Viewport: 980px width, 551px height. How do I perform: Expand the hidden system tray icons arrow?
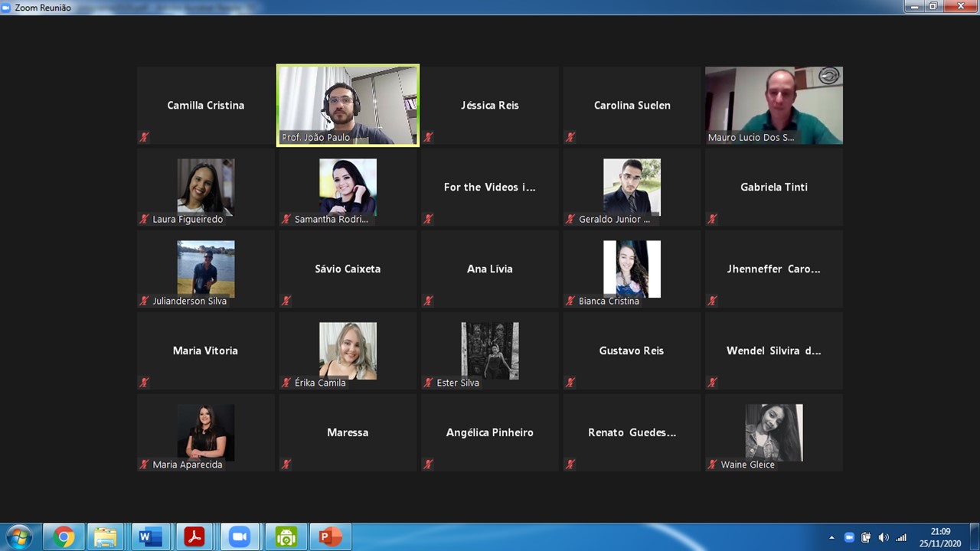[x=831, y=537]
